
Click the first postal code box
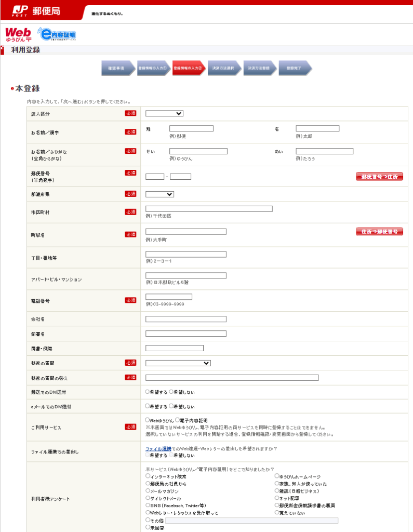(x=155, y=177)
